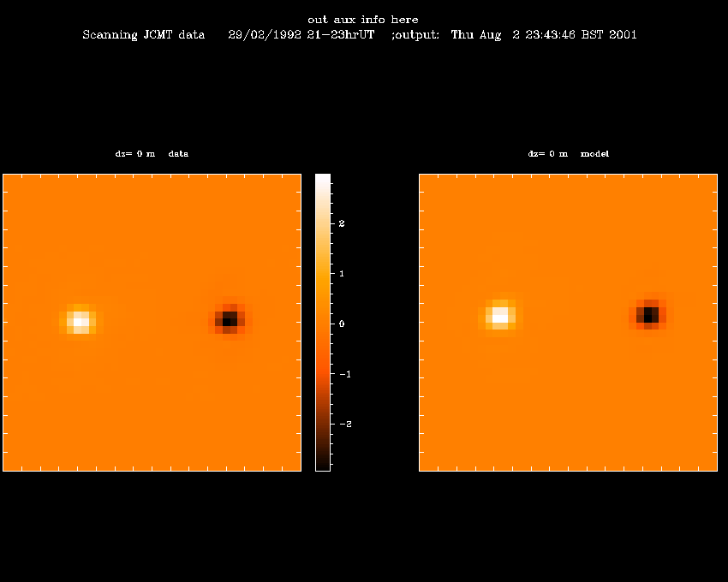This screenshot has height=582, width=728.
Task: Click the "Scanning JCMT data" text
Action: pos(144,35)
